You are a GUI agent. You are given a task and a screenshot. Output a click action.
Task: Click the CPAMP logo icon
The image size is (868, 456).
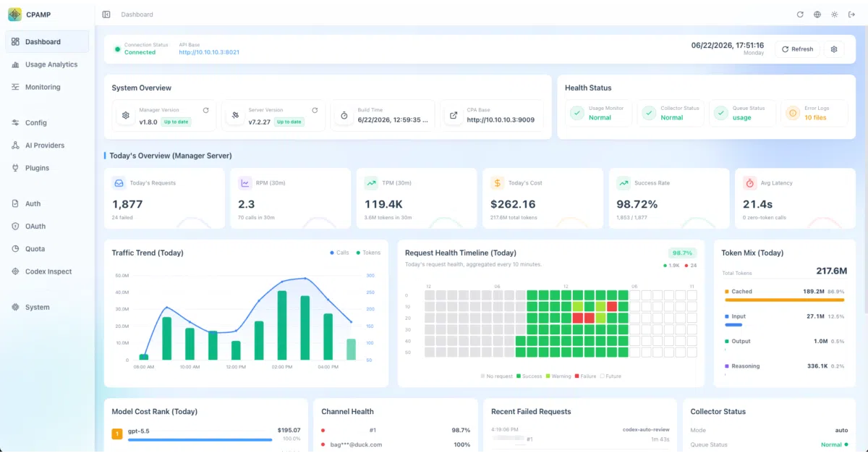[14, 14]
